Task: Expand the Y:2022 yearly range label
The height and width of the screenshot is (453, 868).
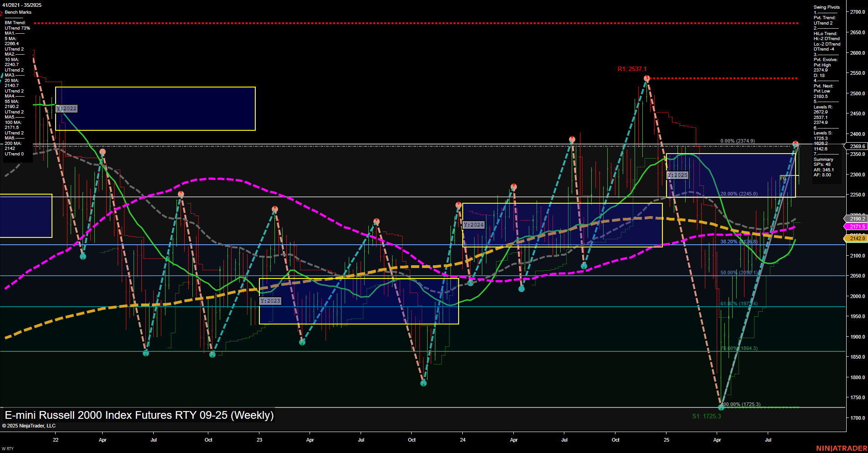Action: tap(67, 108)
